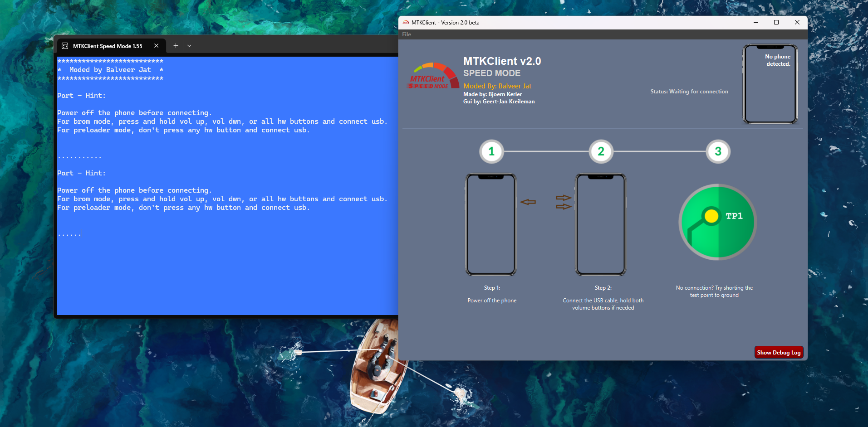Click the step 3 numbered circle
The image size is (868, 427).
coord(718,151)
